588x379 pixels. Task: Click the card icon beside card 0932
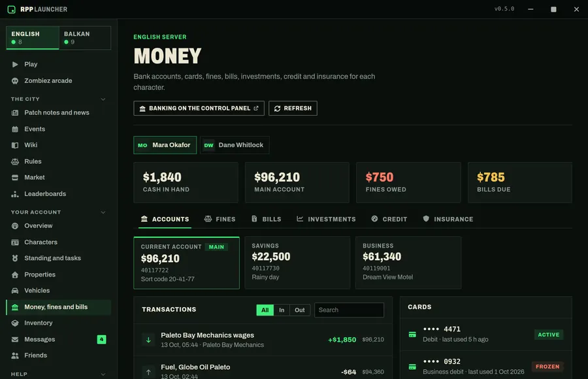pos(412,367)
